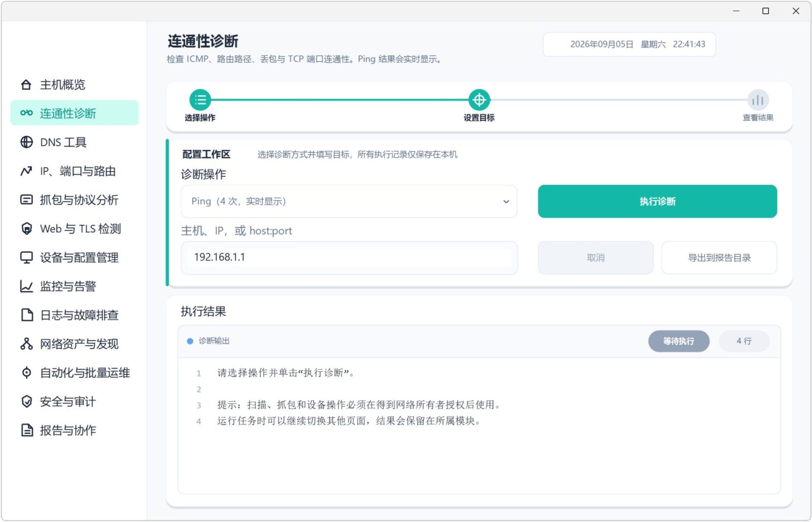The height and width of the screenshot is (522, 812).
Task: Click the chevron arrow of the 诊断操作 combo box
Action: 506,202
